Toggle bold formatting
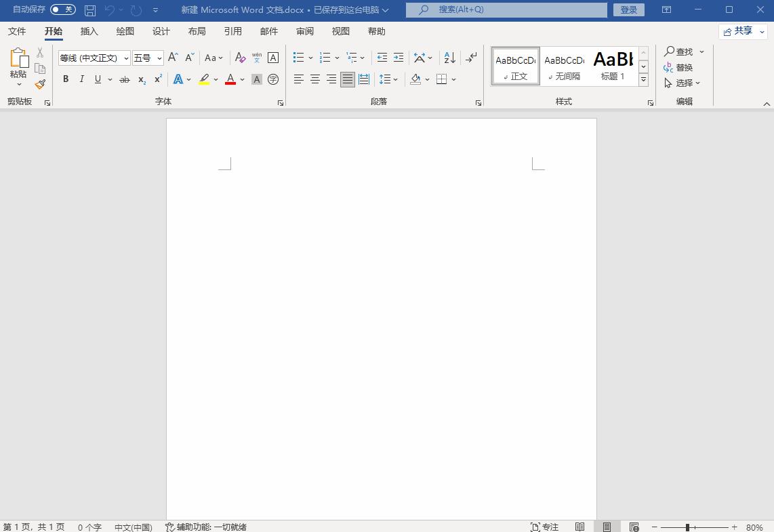 click(65, 79)
